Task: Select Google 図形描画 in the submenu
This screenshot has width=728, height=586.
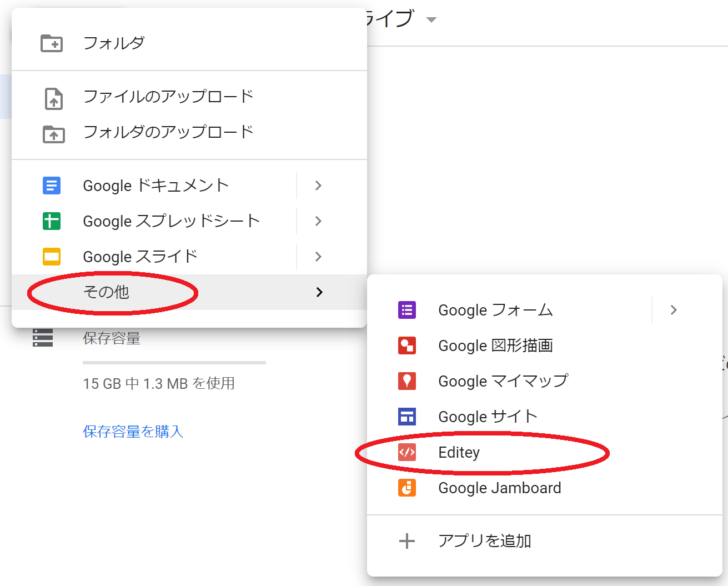Action: 545,345
